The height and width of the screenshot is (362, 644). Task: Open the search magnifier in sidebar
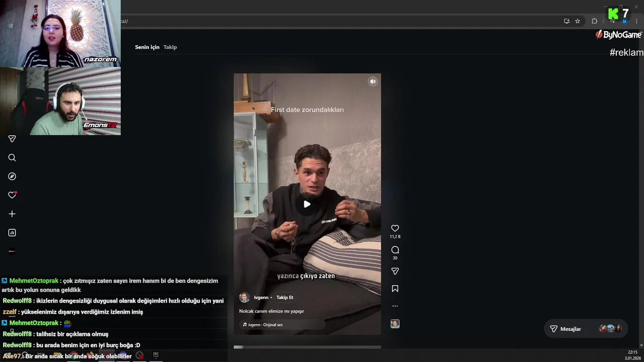[x=12, y=158]
